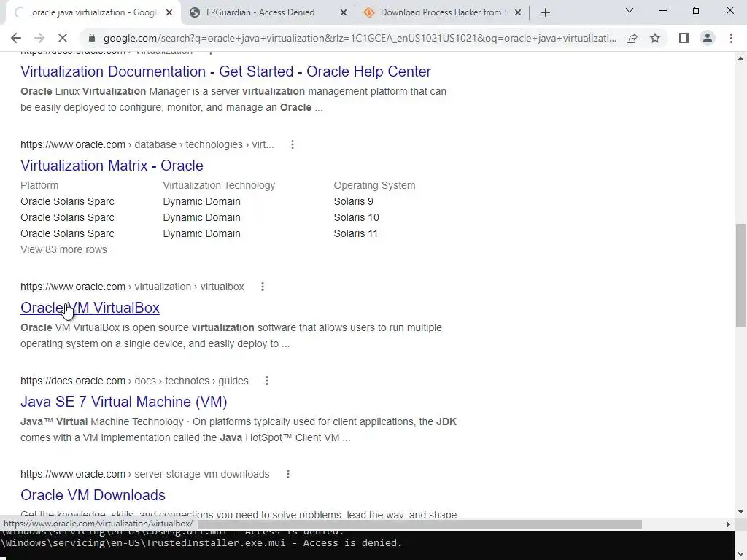Screen dimensions: 747x560
Task: Open options menu for docs technotes guides result
Action: (x=267, y=381)
